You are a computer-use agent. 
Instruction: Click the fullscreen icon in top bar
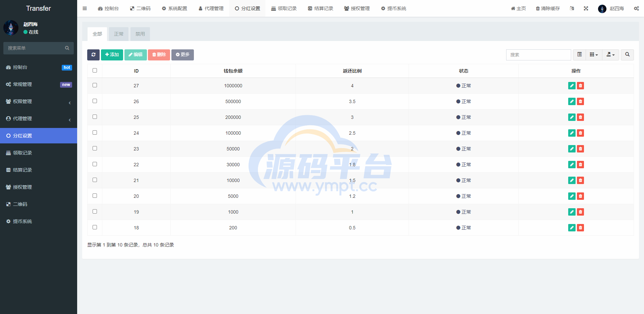coord(586,8)
